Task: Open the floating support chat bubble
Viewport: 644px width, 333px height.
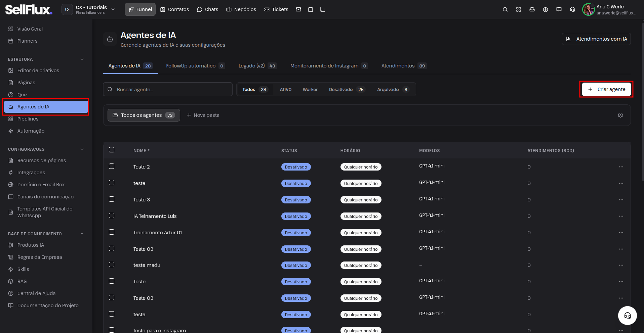Action: tap(627, 316)
